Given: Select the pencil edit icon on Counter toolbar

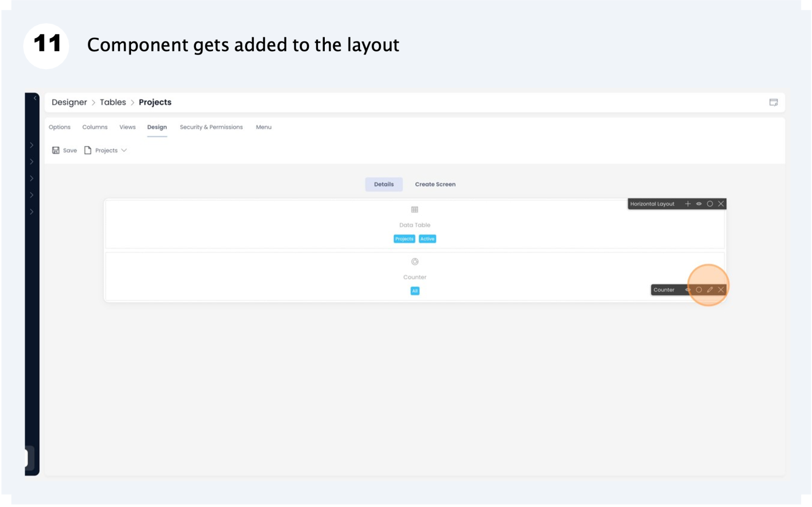Looking at the screenshot, I should 710,290.
